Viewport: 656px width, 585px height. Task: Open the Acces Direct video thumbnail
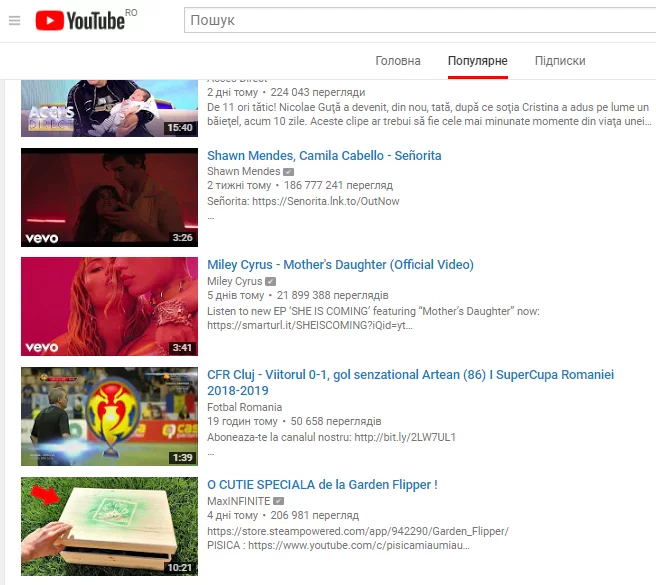pyautogui.click(x=109, y=108)
